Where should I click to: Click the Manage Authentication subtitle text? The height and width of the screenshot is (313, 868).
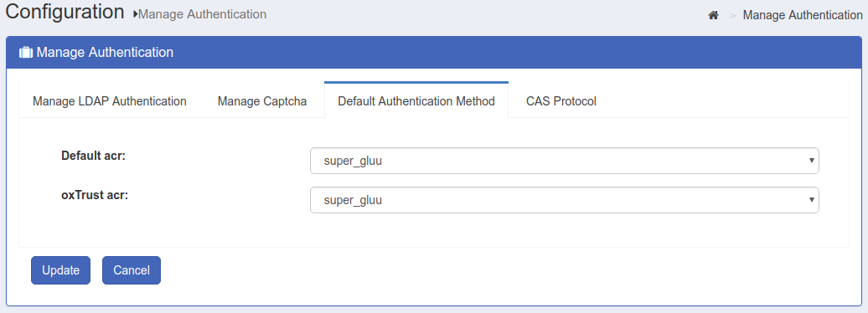click(202, 14)
